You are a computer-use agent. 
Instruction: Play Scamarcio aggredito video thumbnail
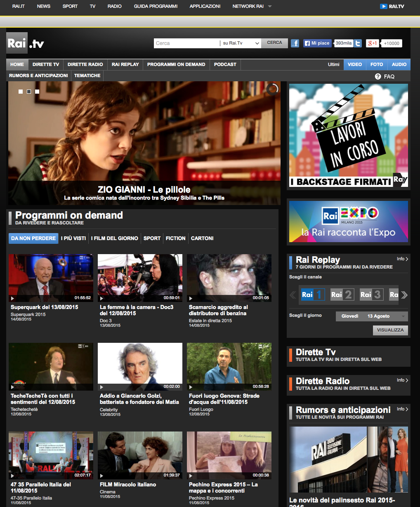tap(229, 278)
